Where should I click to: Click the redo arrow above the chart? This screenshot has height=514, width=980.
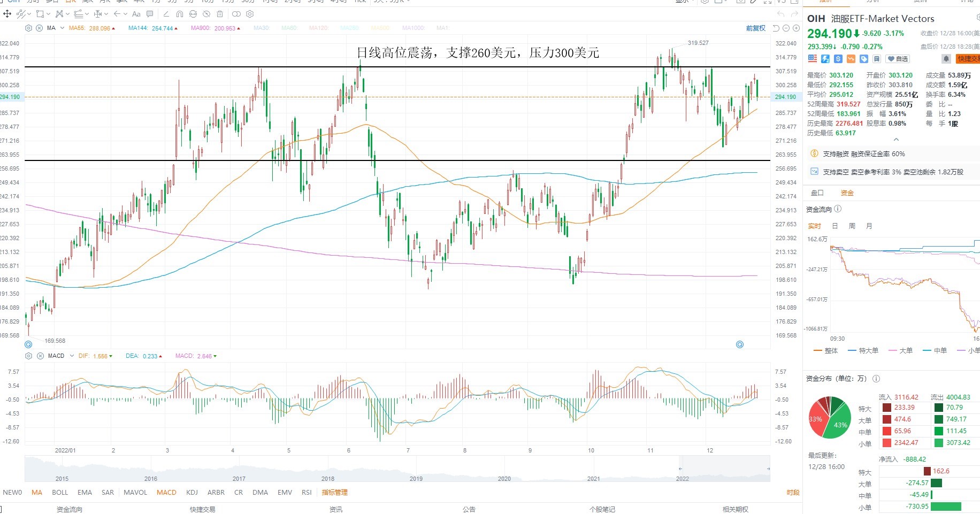tap(794, 14)
